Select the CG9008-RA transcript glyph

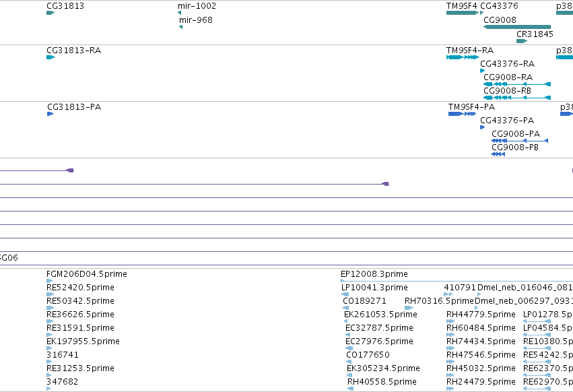tap(517, 84)
